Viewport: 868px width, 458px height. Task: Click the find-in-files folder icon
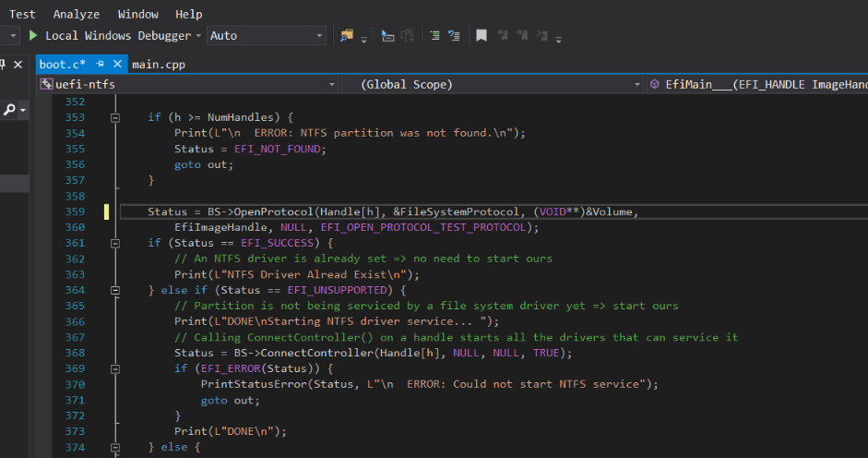tap(347, 36)
